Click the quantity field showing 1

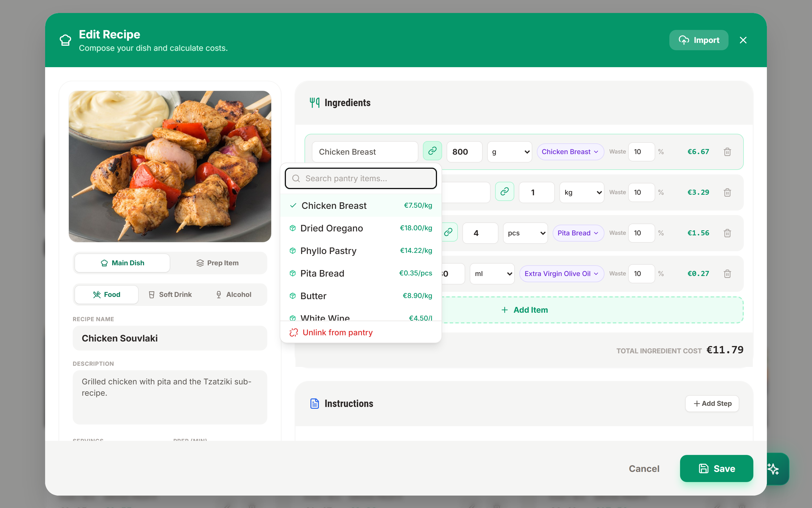[x=537, y=192]
